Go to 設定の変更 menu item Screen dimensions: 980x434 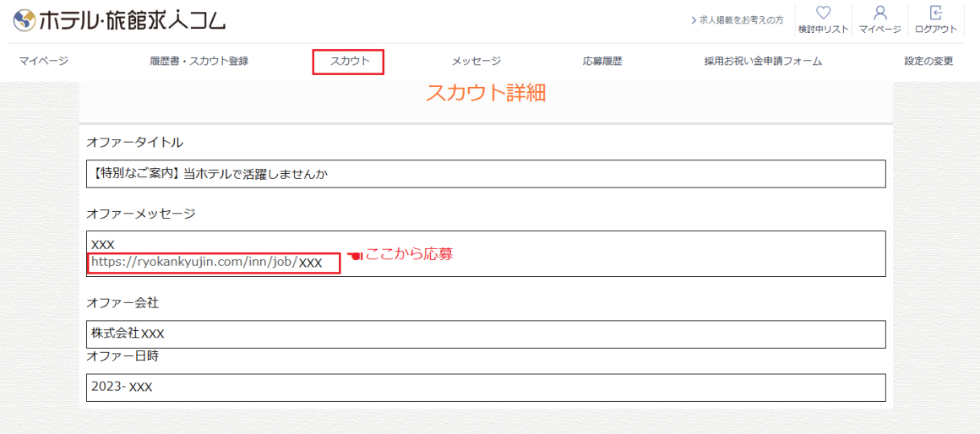click(x=928, y=61)
